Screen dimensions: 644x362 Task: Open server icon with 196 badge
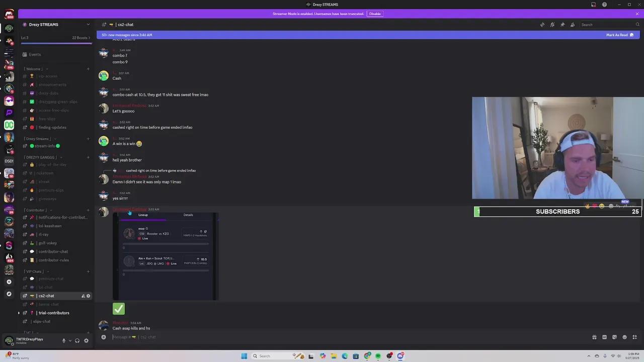point(9,64)
